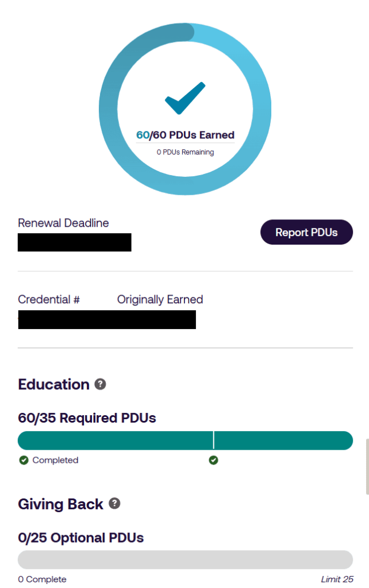Click the 0 PDUs Remaining text
Image resolution: width=369 pixels, height=588 pixels.
(185, 152)
